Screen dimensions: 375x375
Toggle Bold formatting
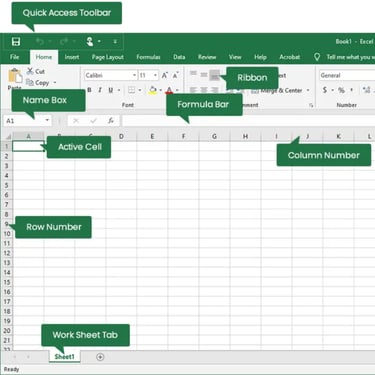point(89,90)
